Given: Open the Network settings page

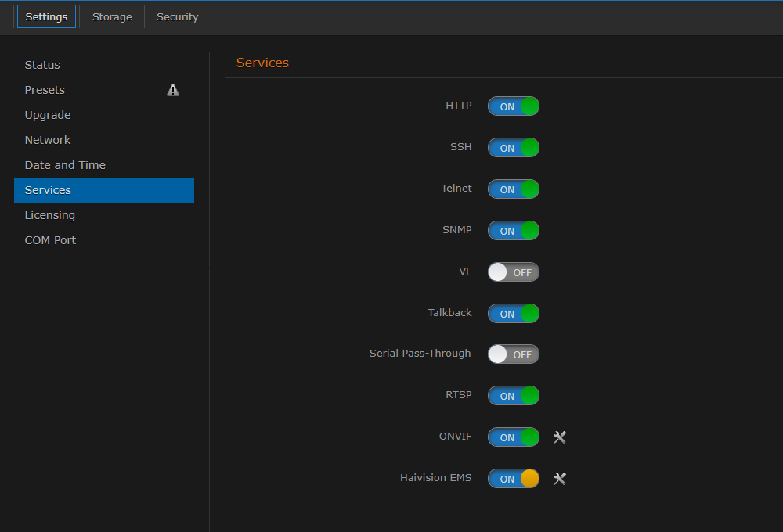Looking at the screenshot, I should pyautogui.click(x=48, y=139).
